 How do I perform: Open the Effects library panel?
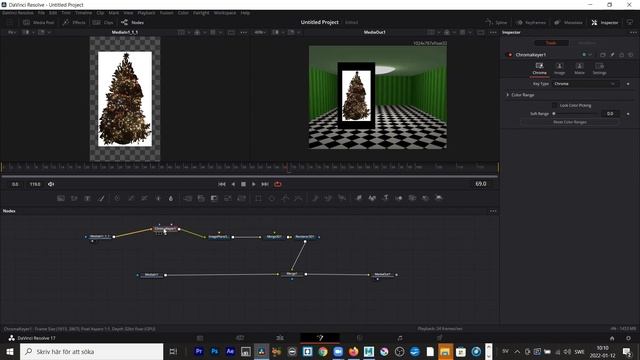coord(74,22)
